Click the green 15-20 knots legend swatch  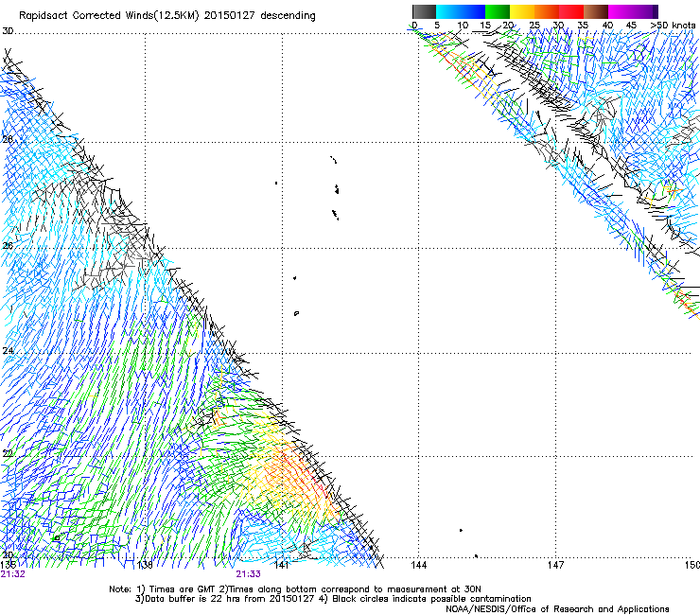tap(498, 11)
